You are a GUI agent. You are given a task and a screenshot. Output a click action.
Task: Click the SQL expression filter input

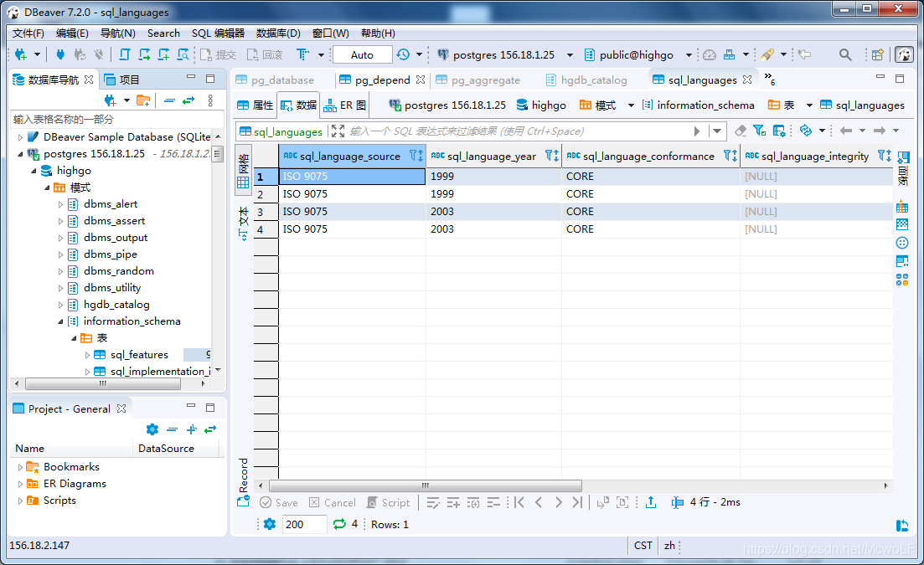pos(519,131)
